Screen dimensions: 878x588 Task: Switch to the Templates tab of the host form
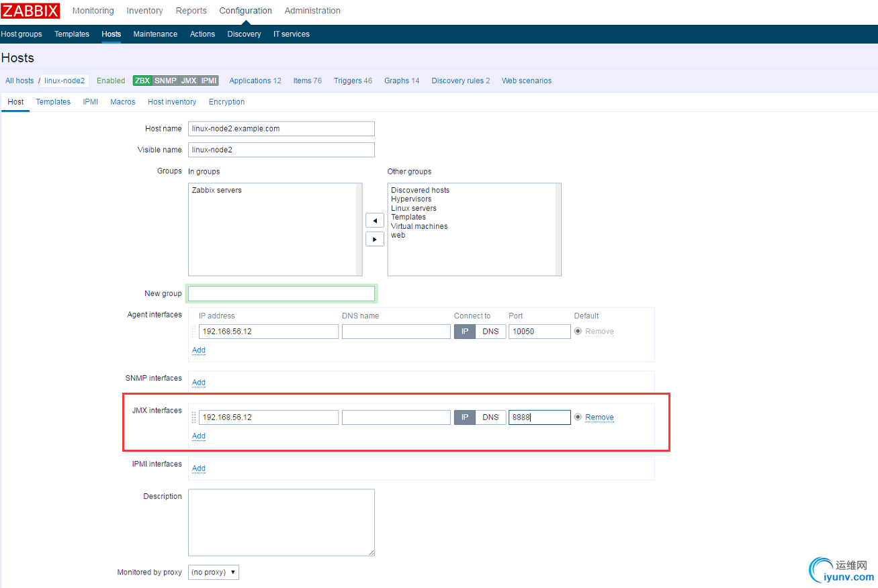pyautogui.click(x=53, y=102)
